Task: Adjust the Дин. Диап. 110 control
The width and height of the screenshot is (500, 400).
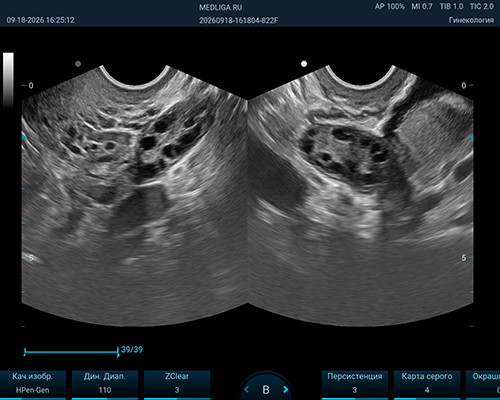Action: (x=105, y=385)
